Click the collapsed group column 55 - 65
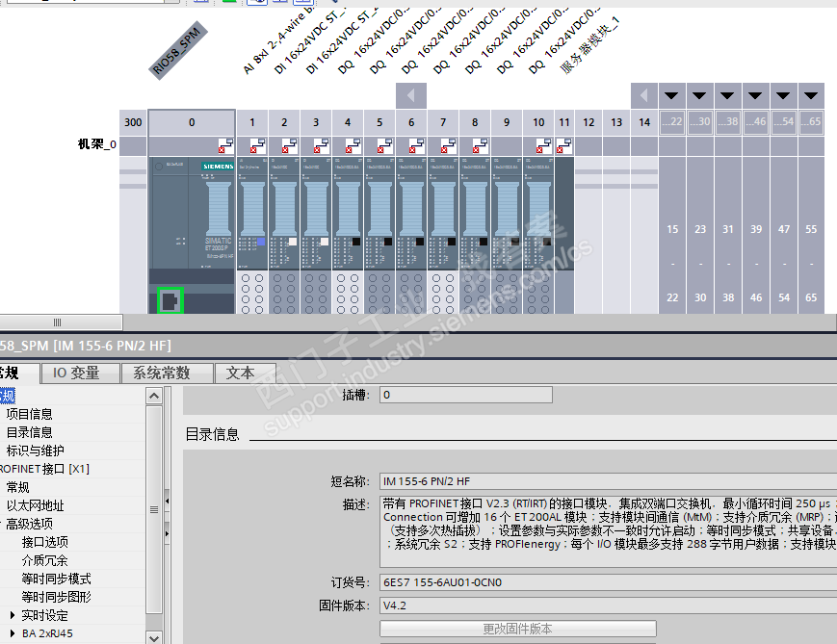This screenshot has height=644, width=837. click(x=811, y=235)
